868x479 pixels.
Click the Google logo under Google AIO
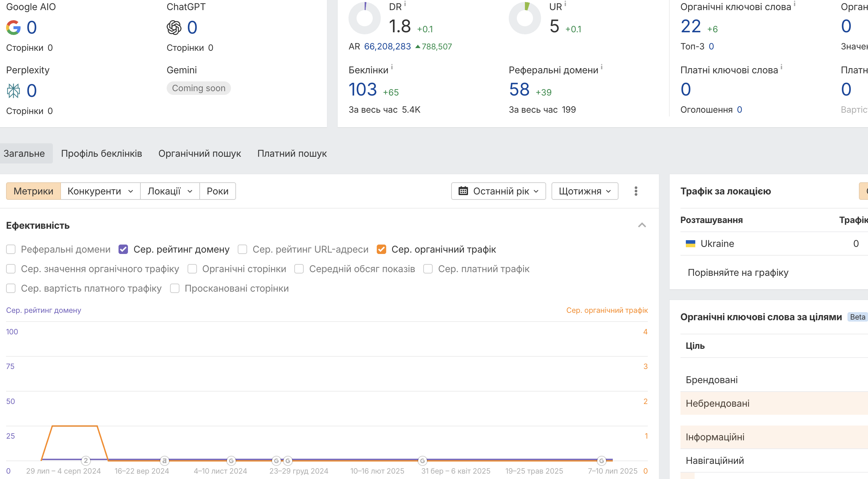click(13, 28)
